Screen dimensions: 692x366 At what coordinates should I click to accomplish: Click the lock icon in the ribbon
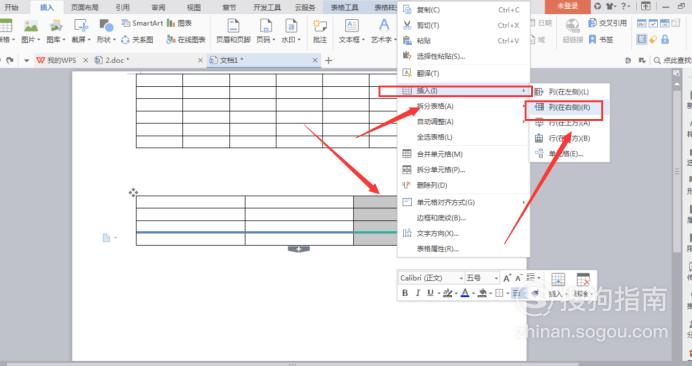[665, 40]
